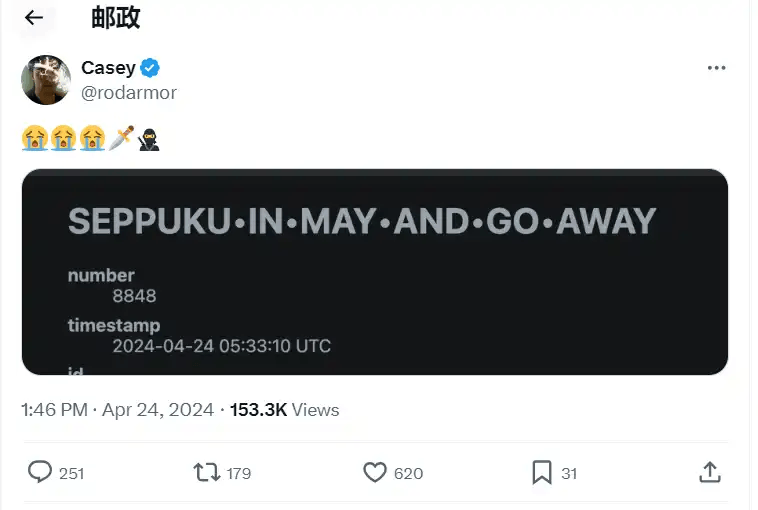
Task: Open the more options ellipsis menu
Action: click(716, 68)
